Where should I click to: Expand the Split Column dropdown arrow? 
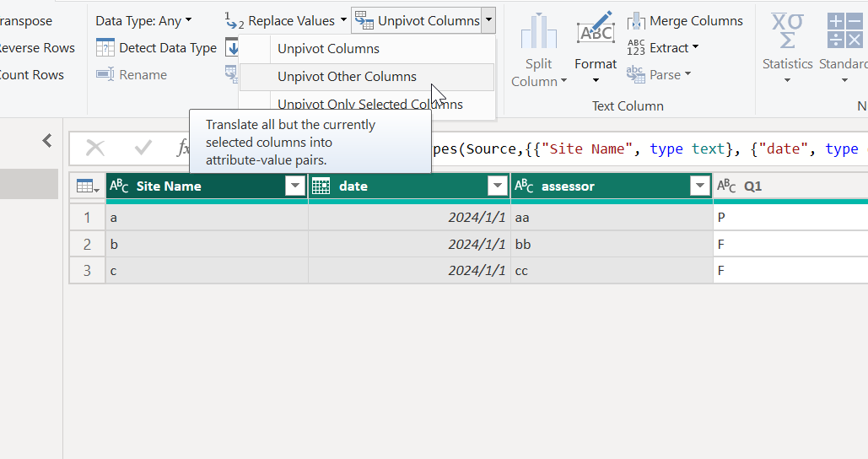tap(563, 81)
